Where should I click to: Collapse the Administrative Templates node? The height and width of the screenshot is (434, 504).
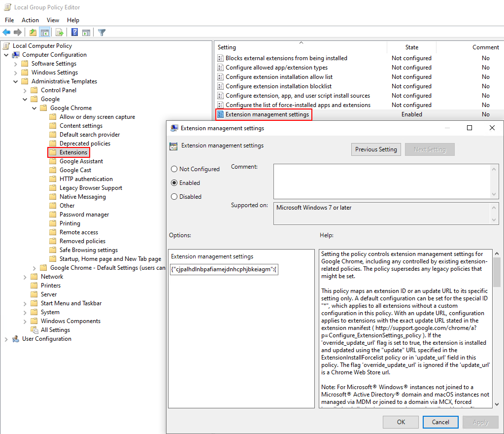(x=15, y=82)
